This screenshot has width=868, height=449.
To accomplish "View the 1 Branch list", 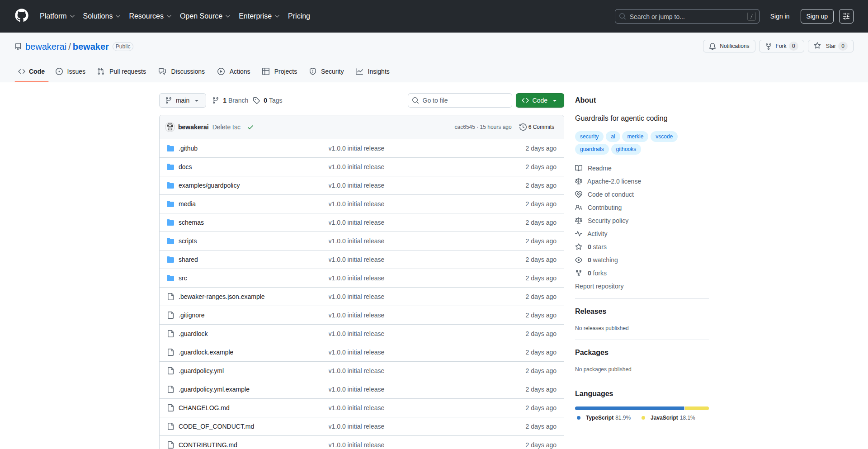I will pos(231,100).
